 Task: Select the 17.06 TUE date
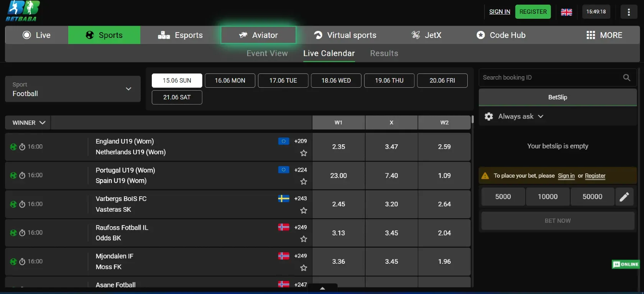coord(283,80)
